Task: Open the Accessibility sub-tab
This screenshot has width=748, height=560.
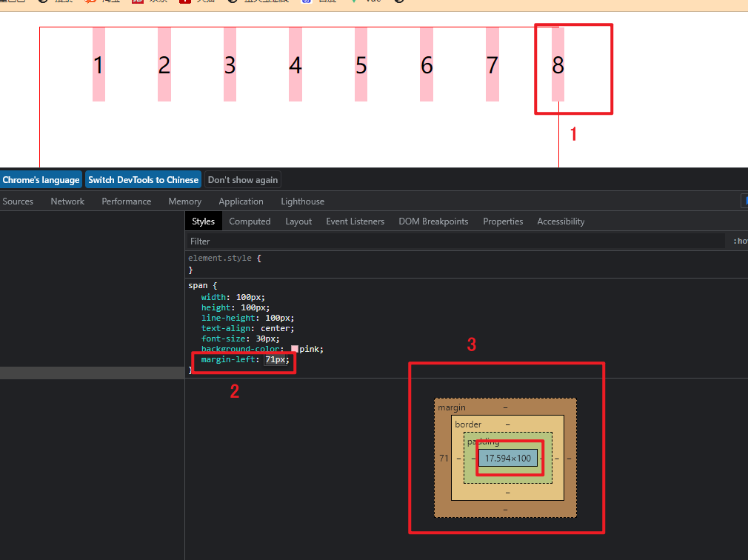Action: click(x=561, y=221)
